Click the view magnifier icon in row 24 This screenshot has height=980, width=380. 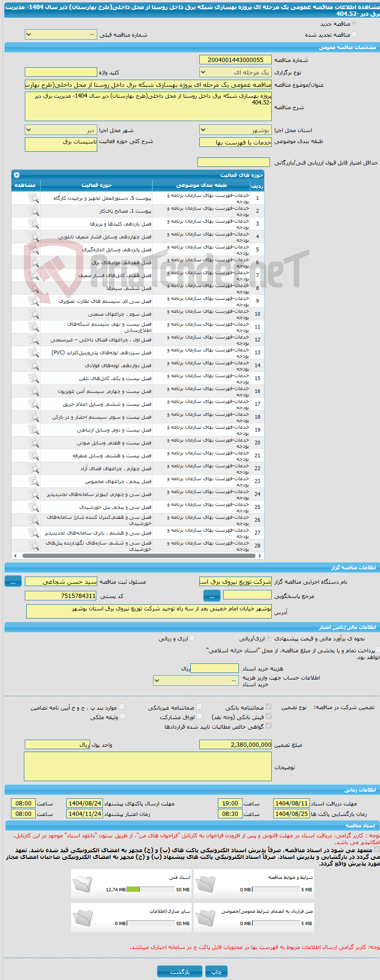[x=33, y=494]
